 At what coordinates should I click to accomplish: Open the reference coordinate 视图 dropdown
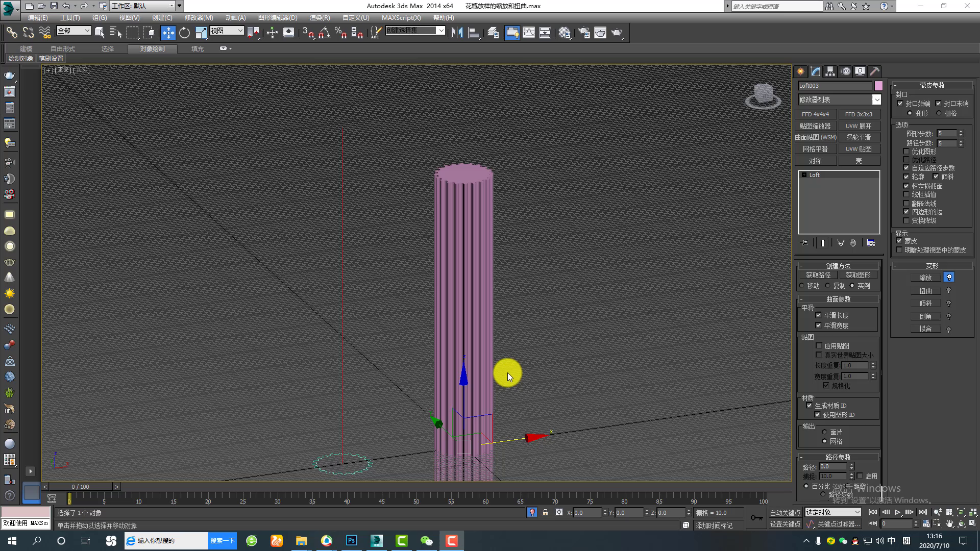pos(227,31)
